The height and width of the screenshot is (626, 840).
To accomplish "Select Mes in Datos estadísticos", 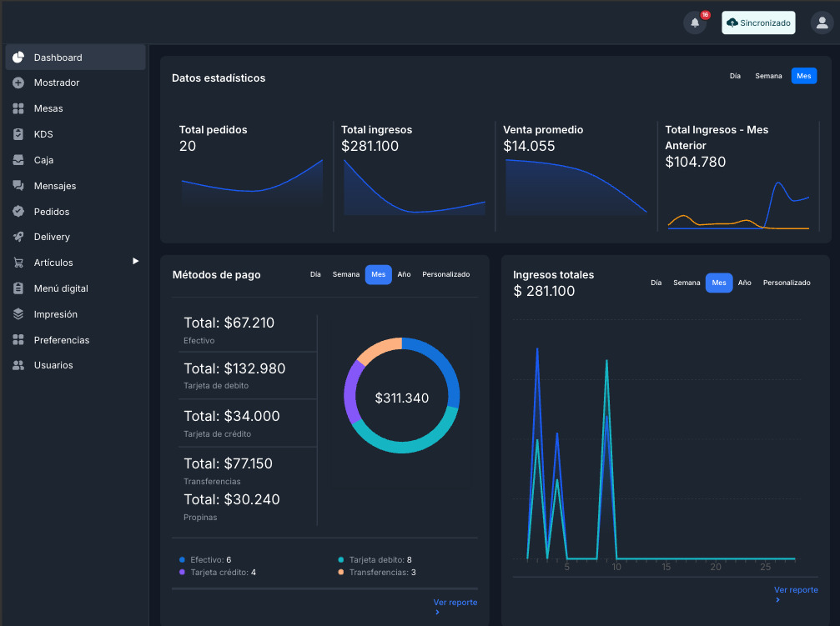I will tap(803, 76).
